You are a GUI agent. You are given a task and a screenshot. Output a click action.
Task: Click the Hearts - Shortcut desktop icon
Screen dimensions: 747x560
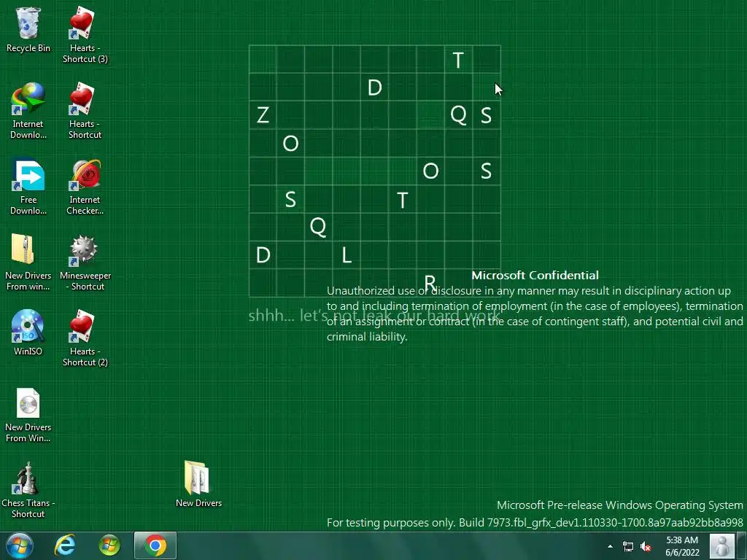pos(85,111)
